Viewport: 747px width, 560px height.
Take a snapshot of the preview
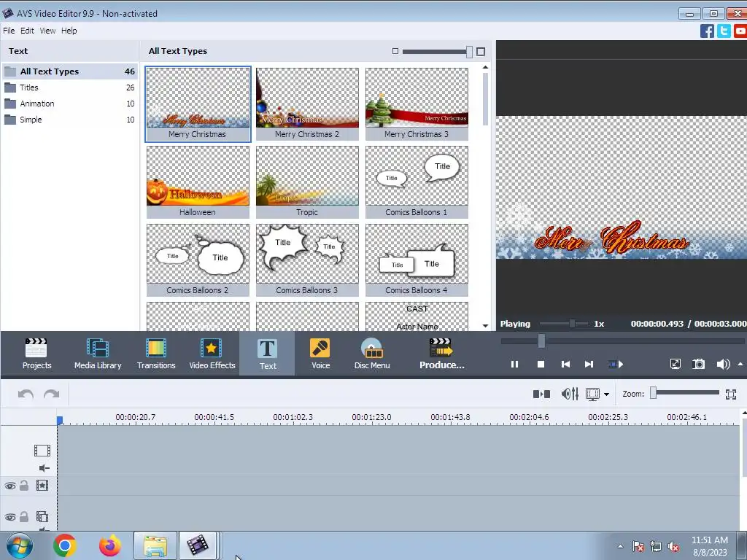point(698,365)
